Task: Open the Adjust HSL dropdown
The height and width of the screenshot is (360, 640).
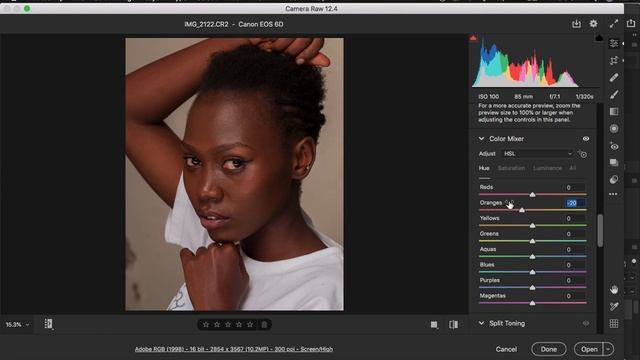Action: (538, 154)
